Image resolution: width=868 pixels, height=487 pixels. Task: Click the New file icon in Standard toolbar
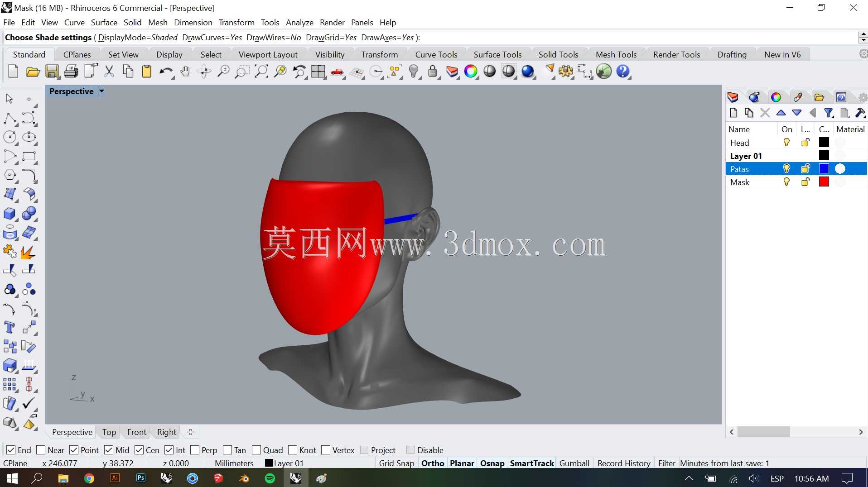tap(13, 72)
